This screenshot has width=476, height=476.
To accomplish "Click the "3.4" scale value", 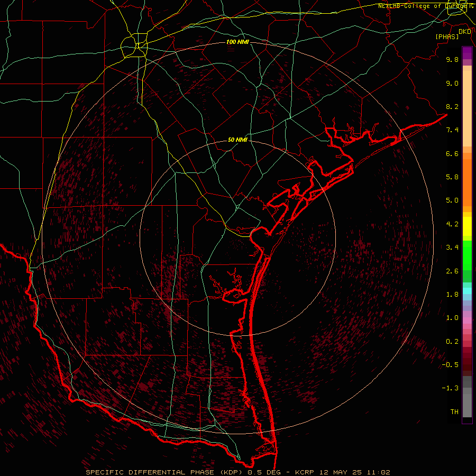I will (x=452, y=248).
